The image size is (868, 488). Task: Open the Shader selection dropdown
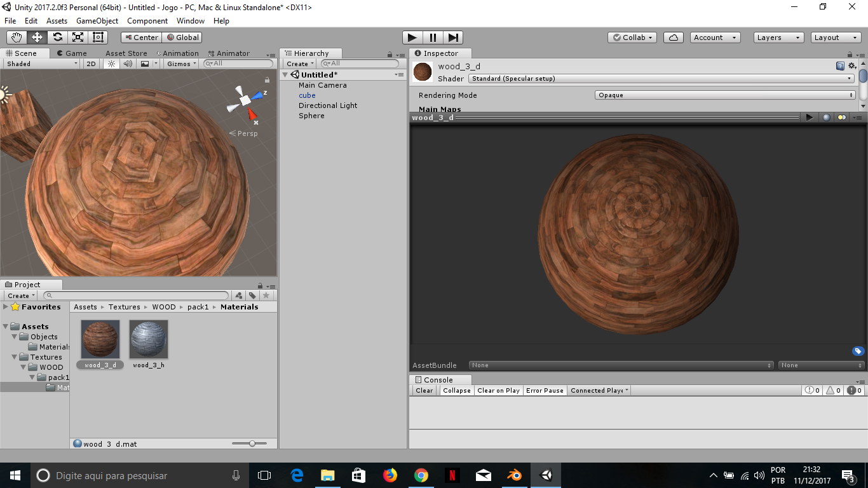pos(661,79)
